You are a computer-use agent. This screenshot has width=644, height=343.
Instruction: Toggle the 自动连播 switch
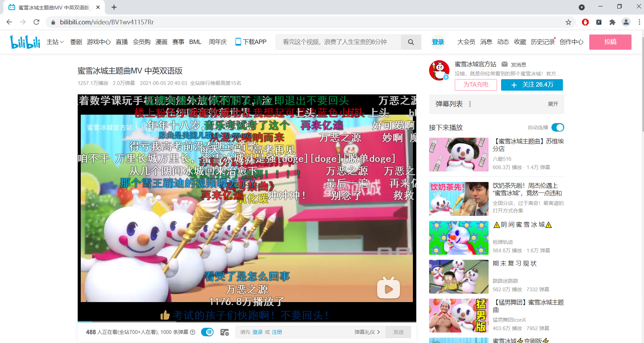558,127
